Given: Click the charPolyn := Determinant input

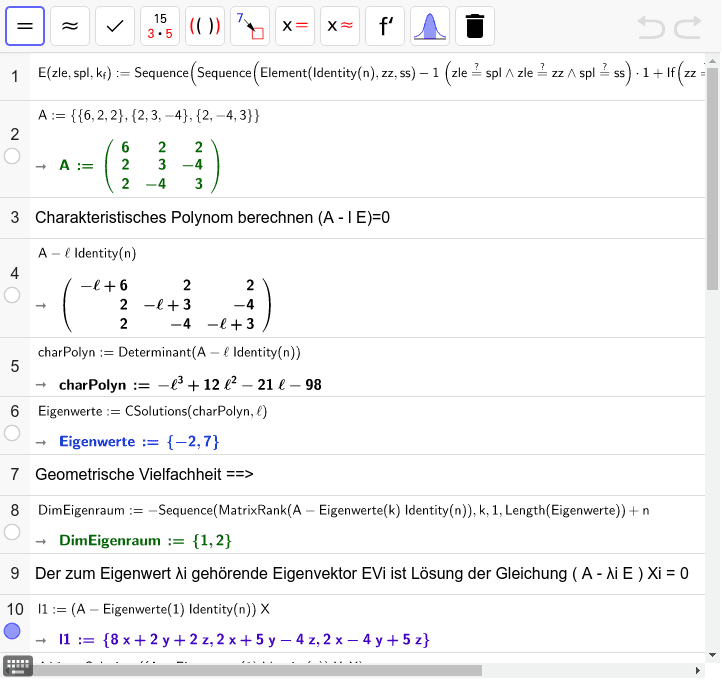Looking at the screenshot, I should (x=169, y=352).
